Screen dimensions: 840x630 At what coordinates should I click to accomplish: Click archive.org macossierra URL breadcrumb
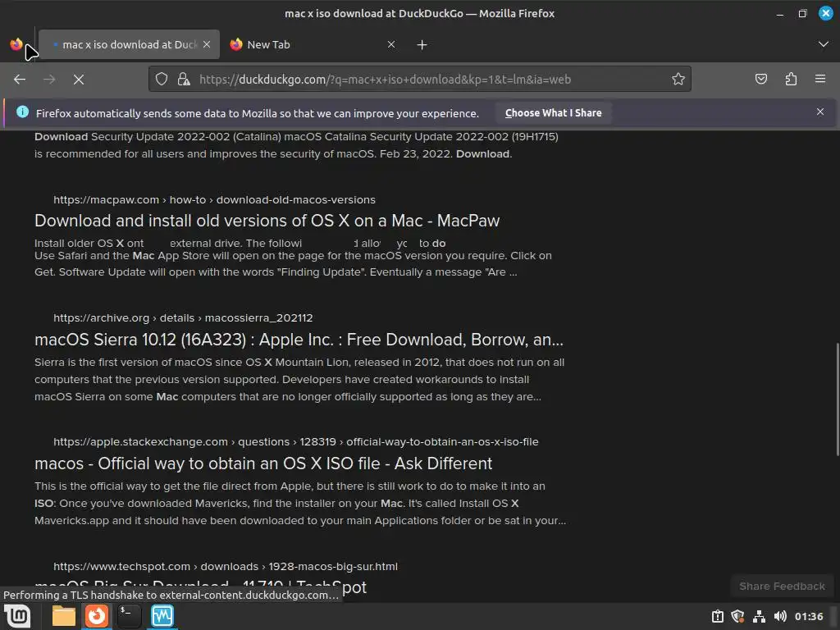click(x=183, y=317)
